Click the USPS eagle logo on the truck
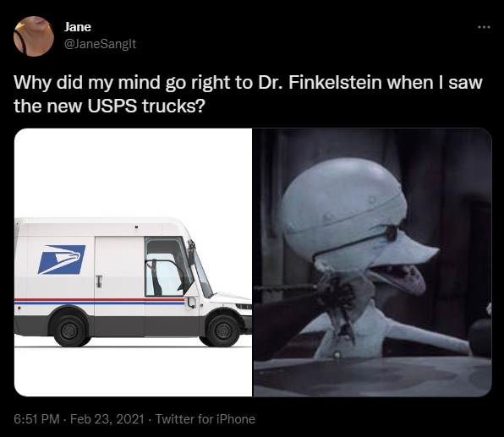504x437 pixels. tap(62, 259)
